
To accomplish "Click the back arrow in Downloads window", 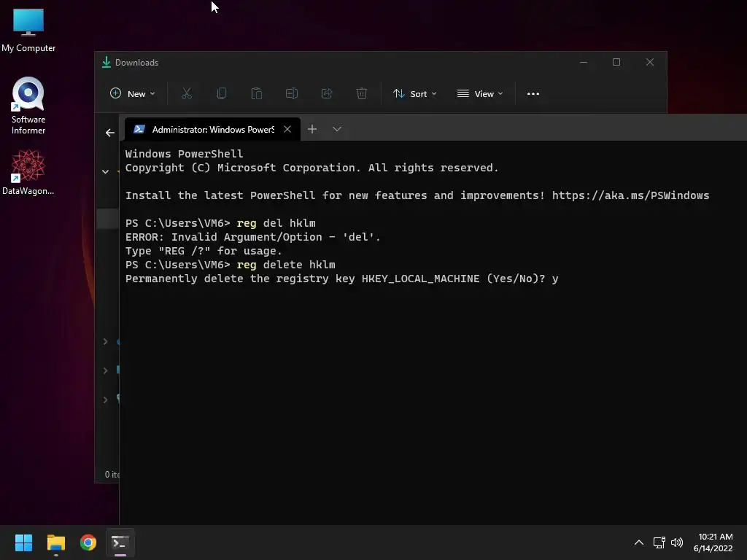I will pos(110,133).
